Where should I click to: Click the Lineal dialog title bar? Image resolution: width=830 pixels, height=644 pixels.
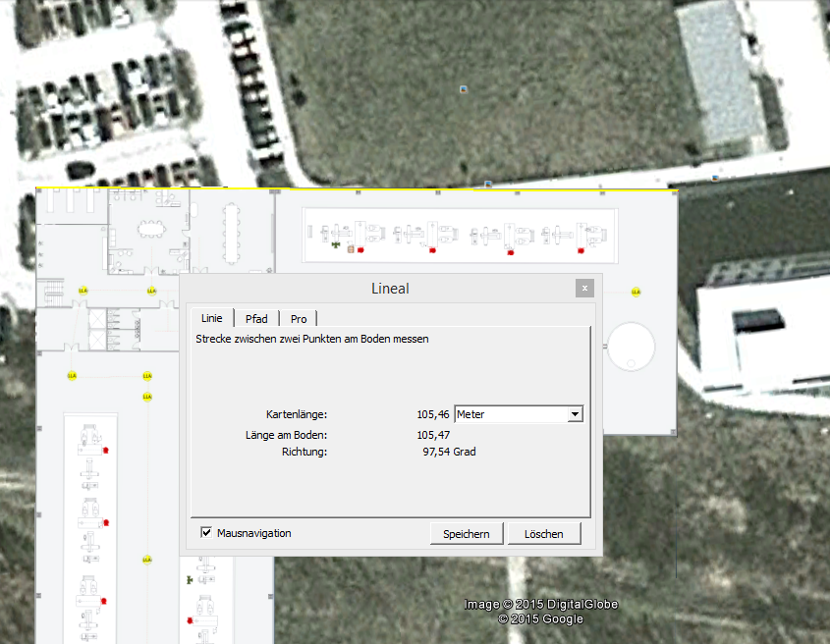click(390, 289)
